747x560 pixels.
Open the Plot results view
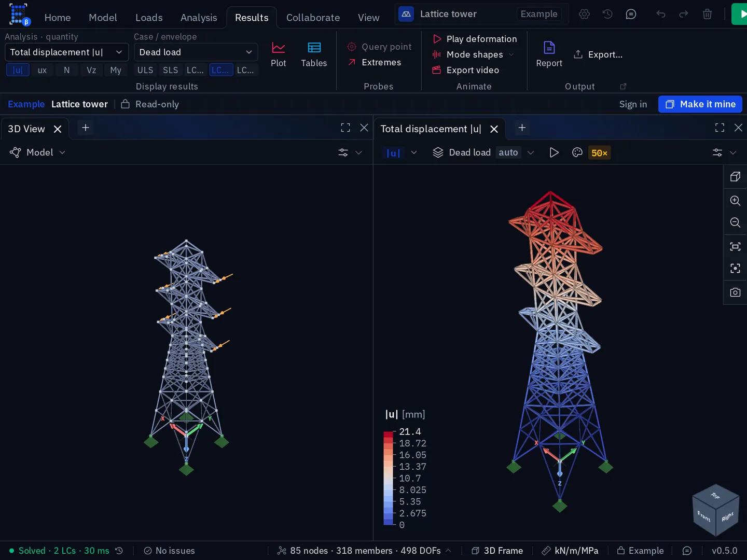pos(278,54)
